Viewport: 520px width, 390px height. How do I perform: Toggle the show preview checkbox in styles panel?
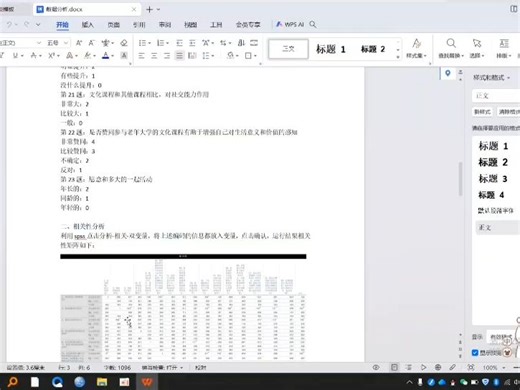pos(475,353)
